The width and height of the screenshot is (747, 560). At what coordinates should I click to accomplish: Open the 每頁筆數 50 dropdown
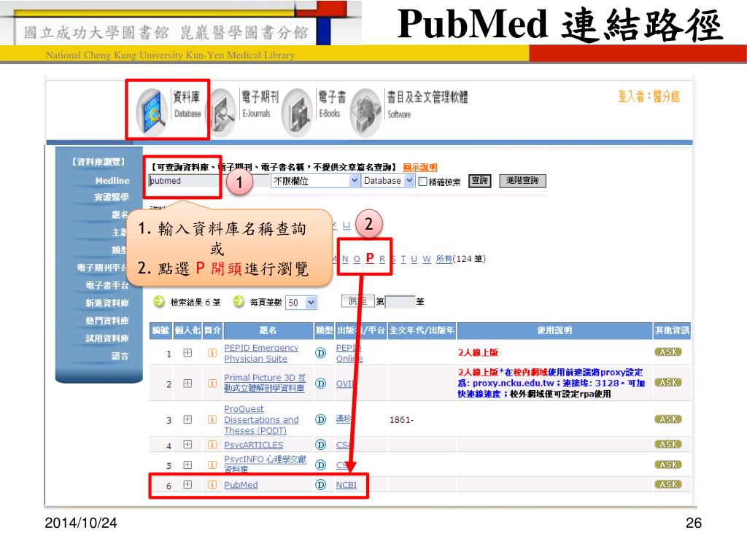(301, 303)
